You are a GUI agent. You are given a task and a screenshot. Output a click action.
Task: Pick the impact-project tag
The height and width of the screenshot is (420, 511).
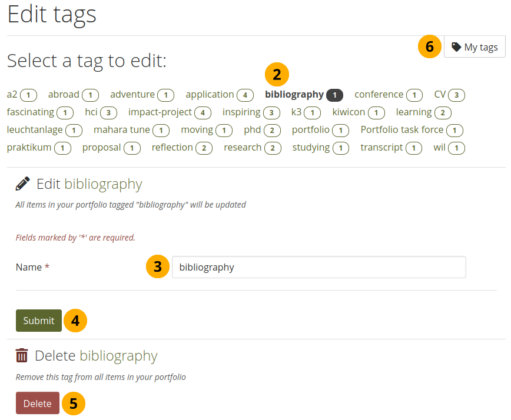(x=160, y=112)
